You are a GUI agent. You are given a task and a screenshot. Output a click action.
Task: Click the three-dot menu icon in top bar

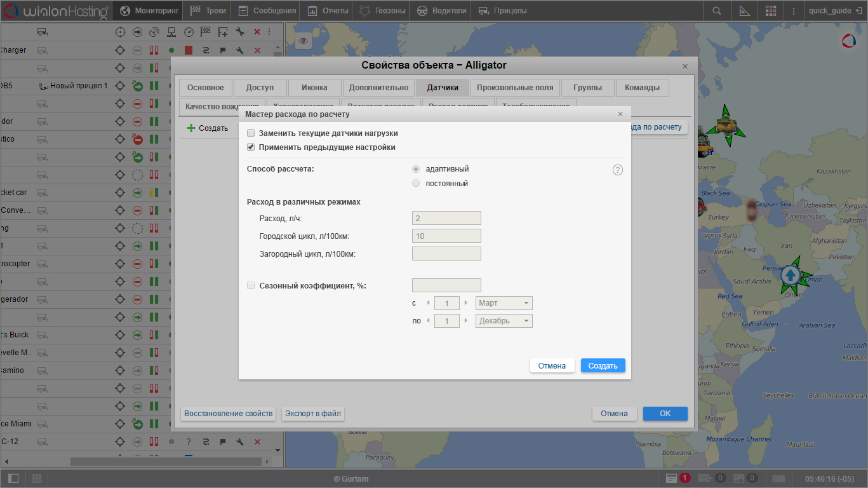(794, 11)
